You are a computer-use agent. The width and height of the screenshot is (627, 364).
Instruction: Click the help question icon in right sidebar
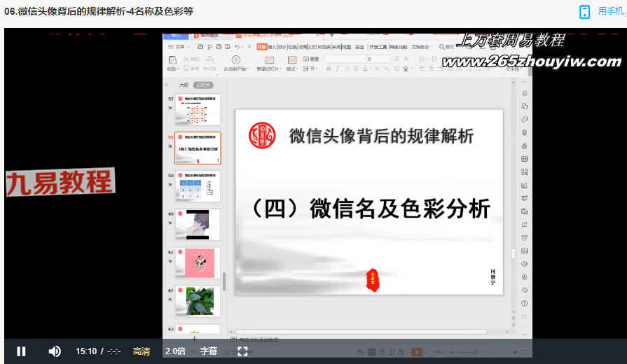coord(524,303)
